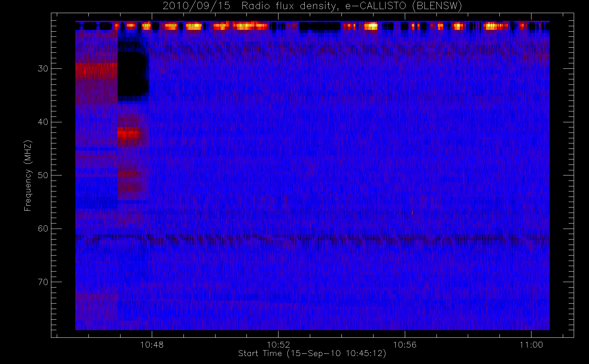
Task: Click the 'Start Time (15-Sep-10 10:45:12)' axis label
Action: pyautogui.click(x=312, y=353)
